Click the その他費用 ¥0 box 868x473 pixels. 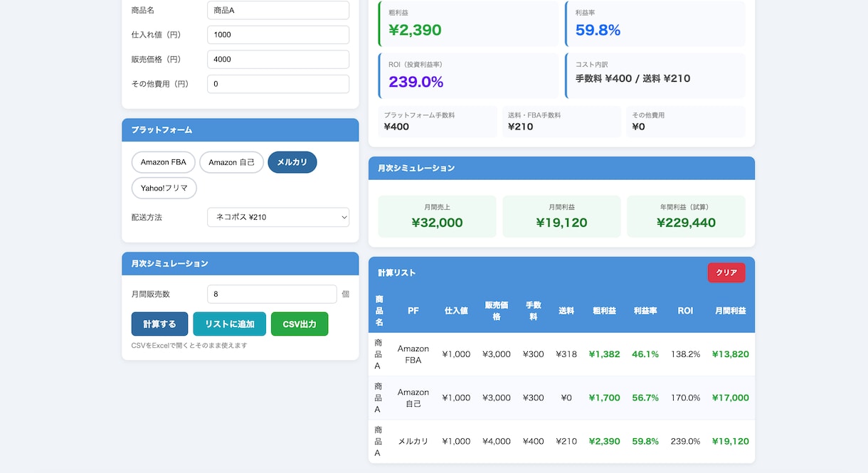point(686,122)
